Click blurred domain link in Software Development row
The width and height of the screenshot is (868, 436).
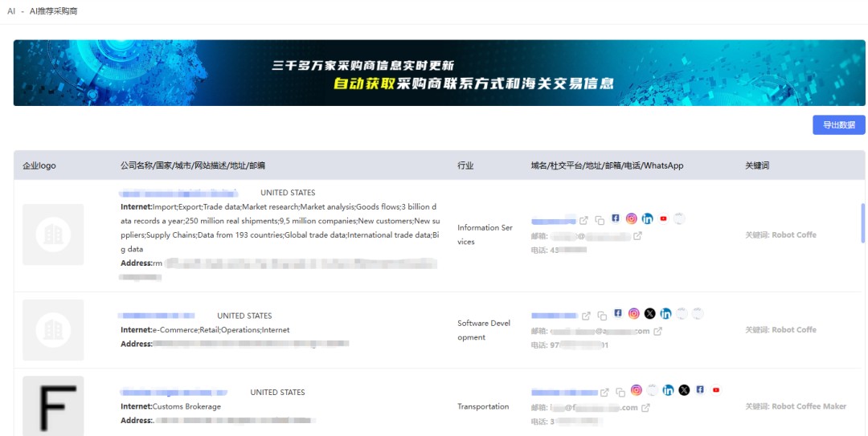555,316
